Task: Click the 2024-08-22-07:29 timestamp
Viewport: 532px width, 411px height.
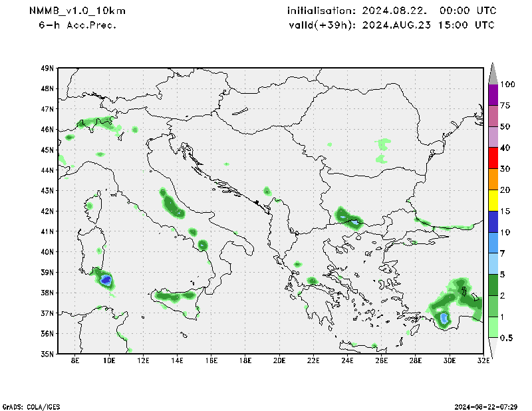Action: pos(491,406)
